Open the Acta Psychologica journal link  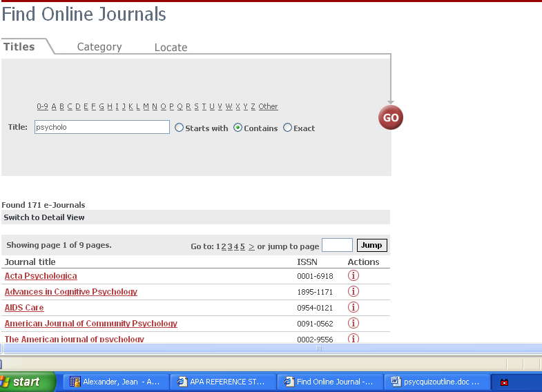[41, 276]
